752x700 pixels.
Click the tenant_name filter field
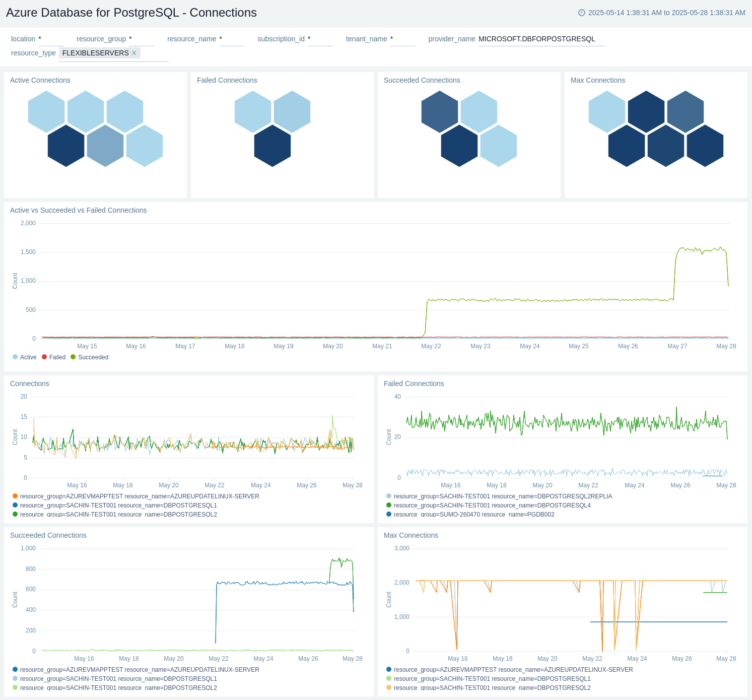coord(403,39)
